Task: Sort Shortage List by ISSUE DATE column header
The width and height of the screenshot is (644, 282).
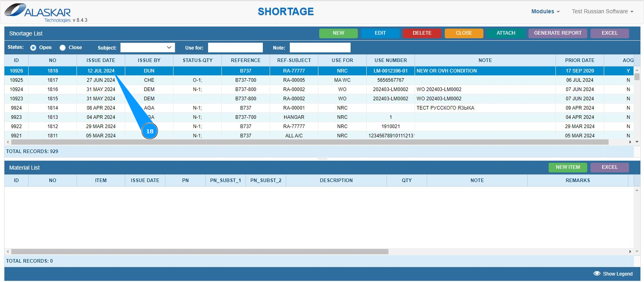Action: 101,60
